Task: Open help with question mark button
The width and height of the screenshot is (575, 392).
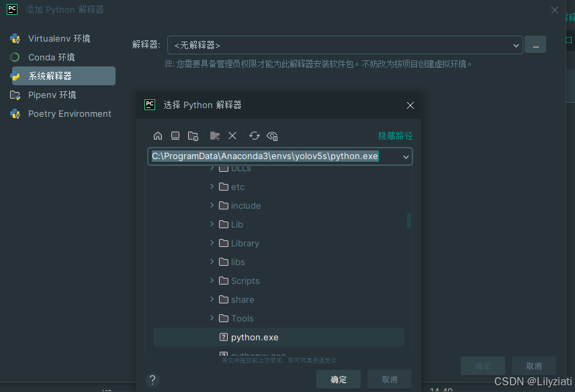Action: [x=152, y=380]
